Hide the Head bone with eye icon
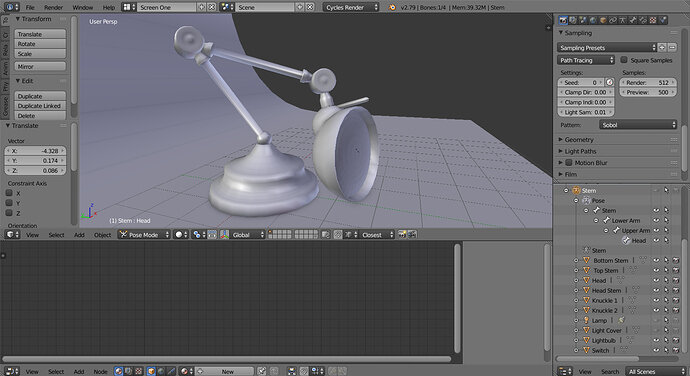The image size is (690, 376). (x=656, y=240)
